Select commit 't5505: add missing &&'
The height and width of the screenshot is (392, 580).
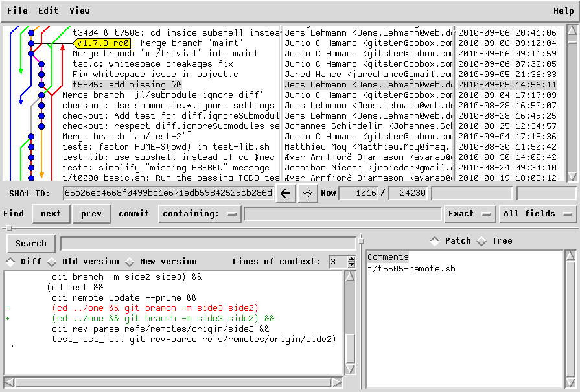(x=127, y=85)
